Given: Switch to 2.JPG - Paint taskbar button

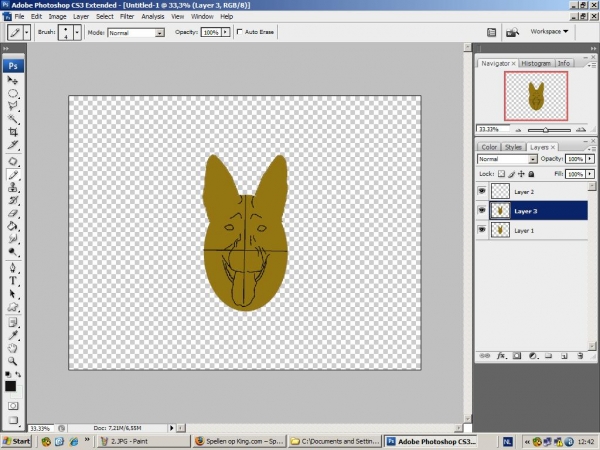Looking at the screenshot, I should click(143, 441).
